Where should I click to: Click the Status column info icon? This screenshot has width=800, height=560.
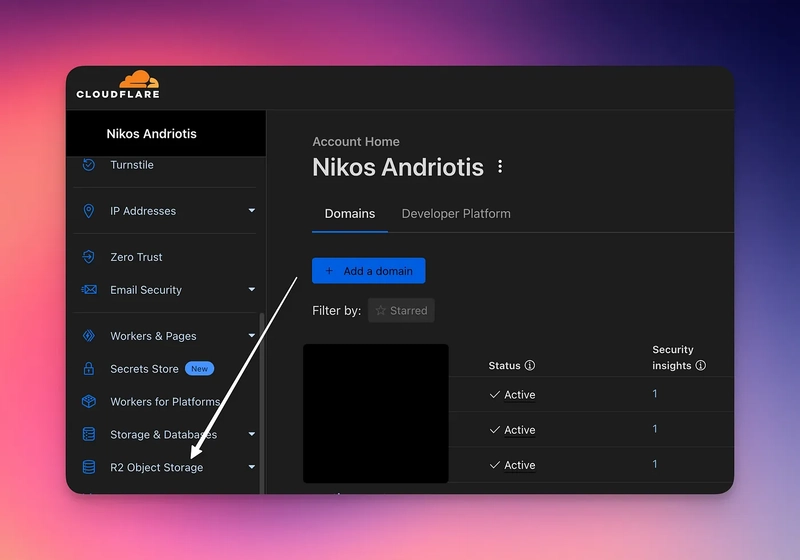click(530, 365)
